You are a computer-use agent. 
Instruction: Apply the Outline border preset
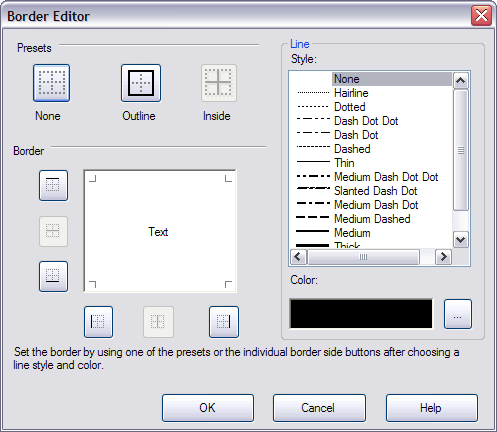click(x=141, y=83)
